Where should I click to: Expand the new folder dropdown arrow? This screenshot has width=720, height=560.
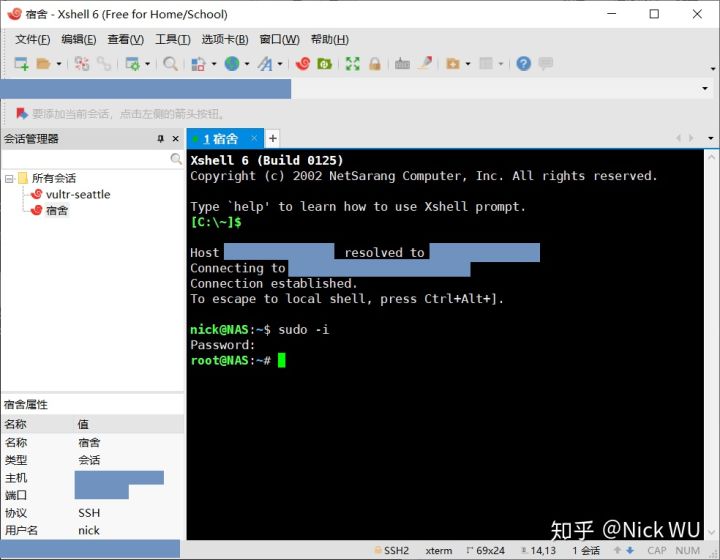coord(468,64)
